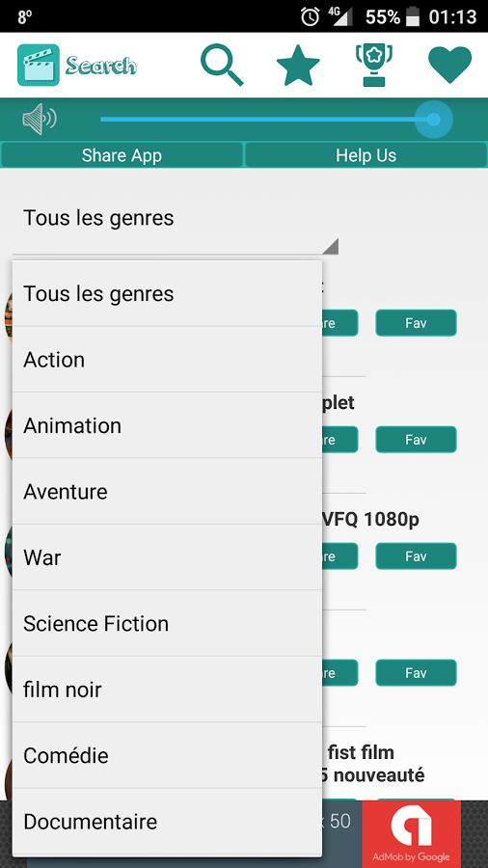The height and width of the screenshot is (868, 488).
Task: Check the alarm clock status bar icon
Action: [310, 16]
